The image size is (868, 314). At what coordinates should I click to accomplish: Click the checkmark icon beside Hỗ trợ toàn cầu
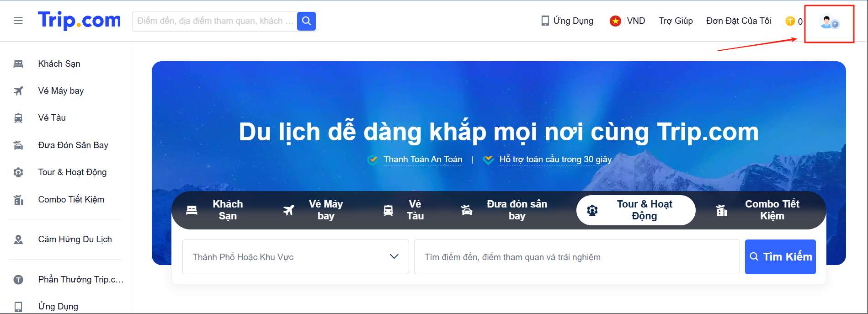click(x=489, y=160)
